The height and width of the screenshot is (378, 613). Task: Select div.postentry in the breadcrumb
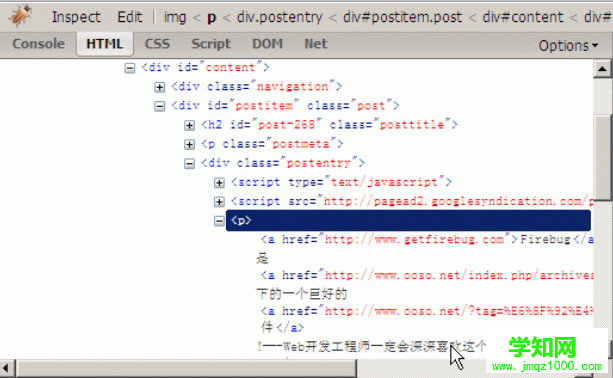(280, 17)
